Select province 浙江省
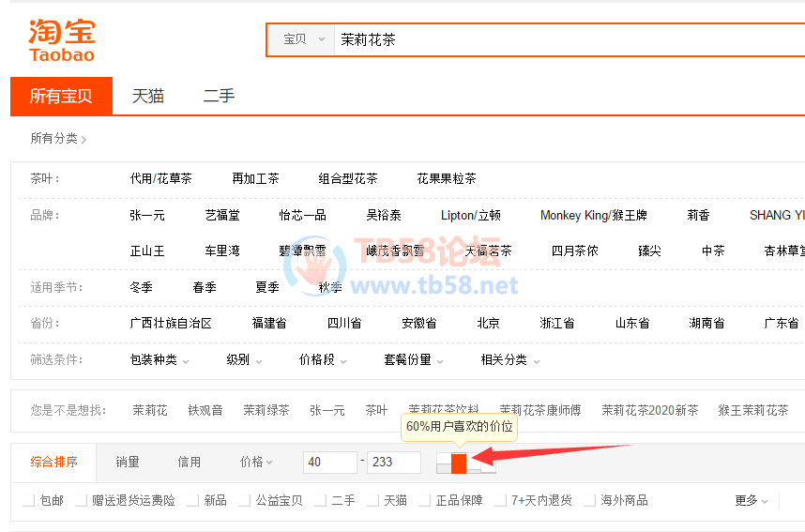 click(557, 324)
